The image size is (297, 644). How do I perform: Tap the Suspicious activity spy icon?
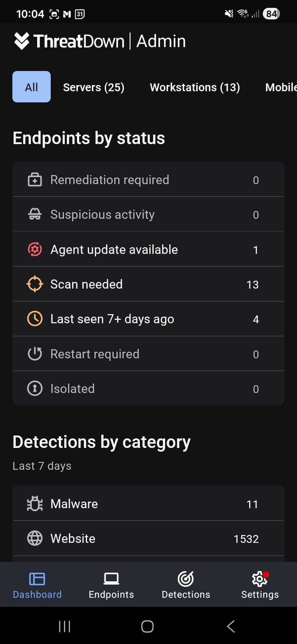point(35,215)
